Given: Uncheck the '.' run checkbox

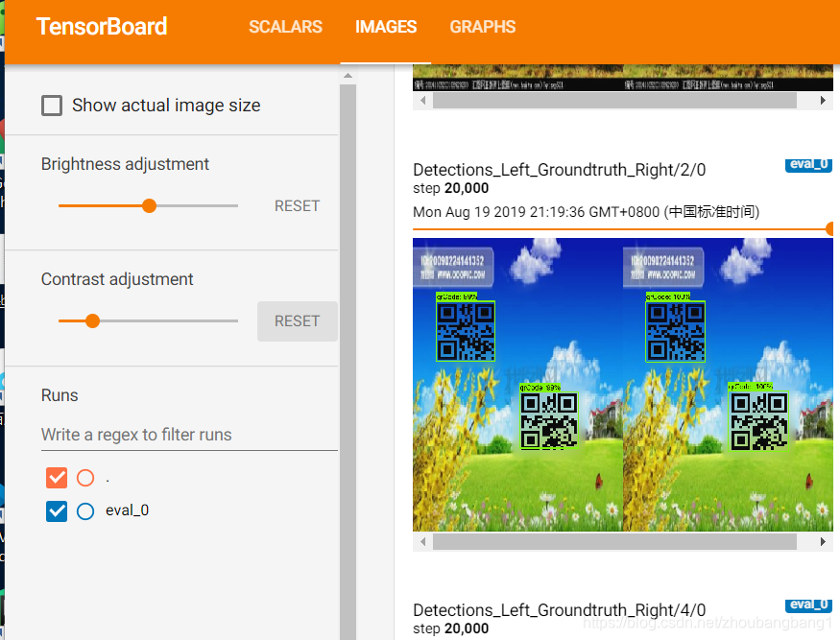Looking at the screenshot, I should [57, 478].
